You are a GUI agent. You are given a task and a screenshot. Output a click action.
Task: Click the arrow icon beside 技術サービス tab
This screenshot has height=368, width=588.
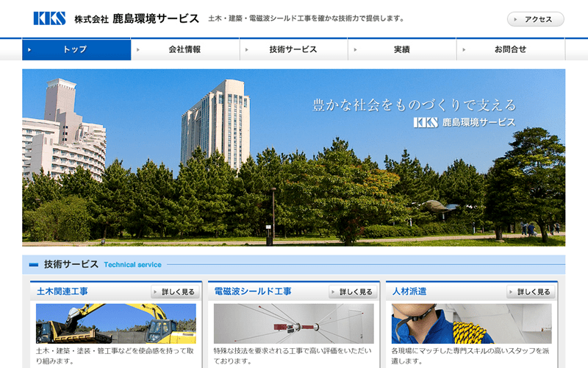coord(246,49)
